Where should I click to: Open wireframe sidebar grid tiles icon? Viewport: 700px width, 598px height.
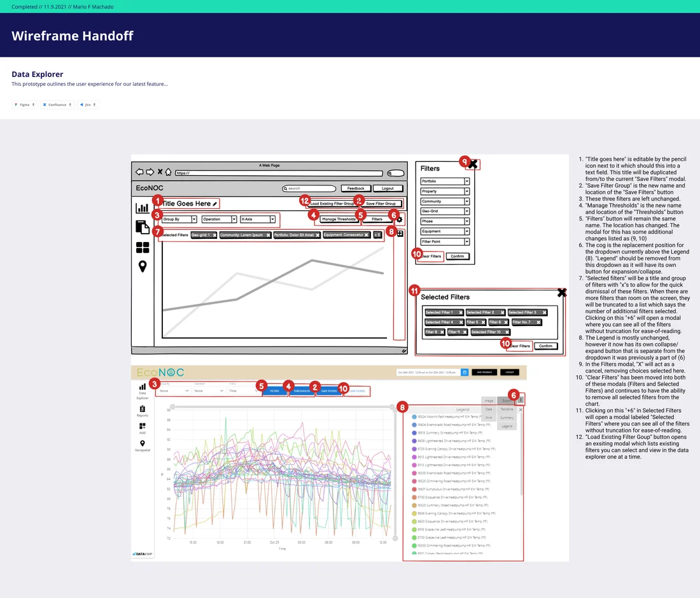[143, 248]
